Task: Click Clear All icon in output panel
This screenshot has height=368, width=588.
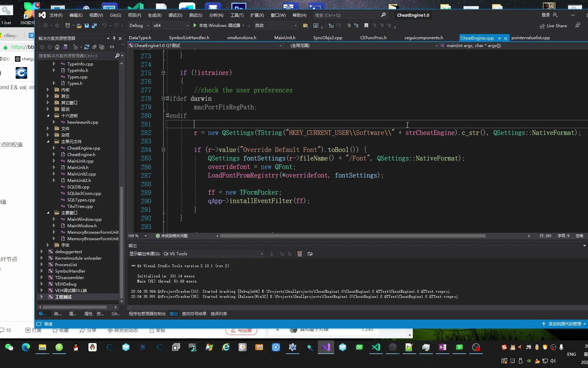Action: pyautogui.click(x=299, y=254)
